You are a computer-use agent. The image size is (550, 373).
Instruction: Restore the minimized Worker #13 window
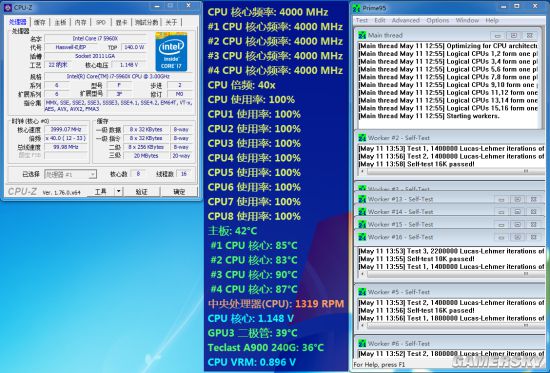[x=518, y=199]
